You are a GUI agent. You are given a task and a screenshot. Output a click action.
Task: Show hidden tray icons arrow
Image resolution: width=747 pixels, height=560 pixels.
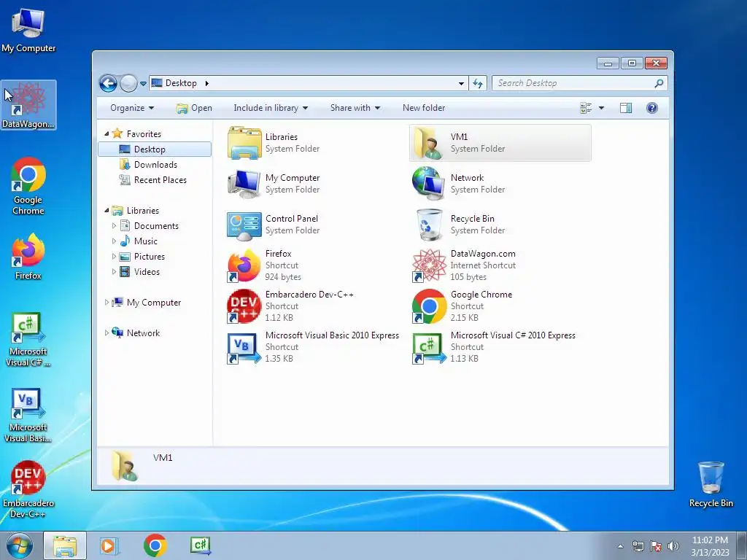pyautogui.click(x=620, y=546)
